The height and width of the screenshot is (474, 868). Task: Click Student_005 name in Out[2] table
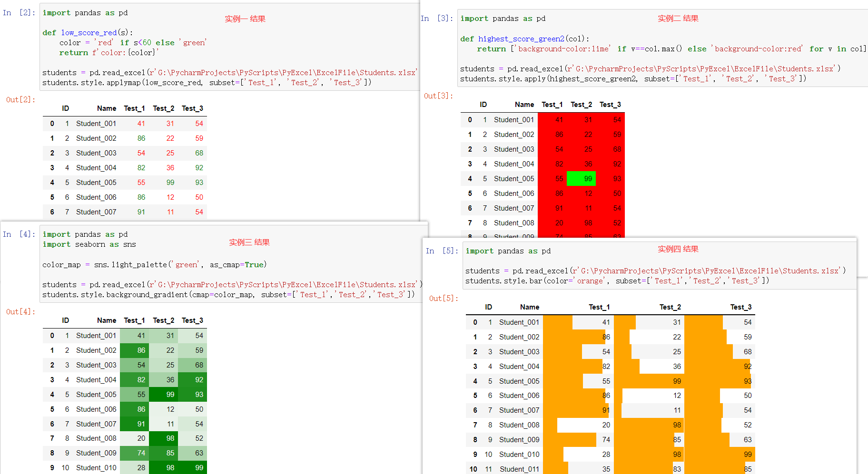click(x=96, y=183)
